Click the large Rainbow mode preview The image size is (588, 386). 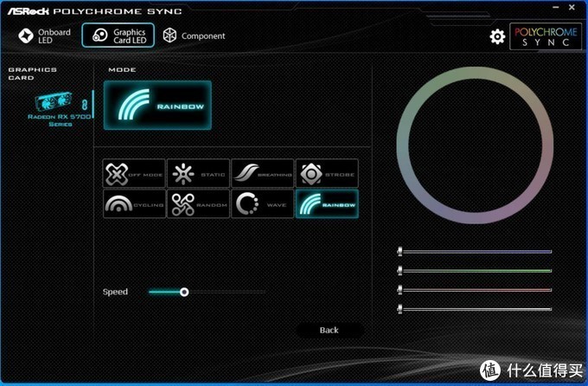click(157, 105)
